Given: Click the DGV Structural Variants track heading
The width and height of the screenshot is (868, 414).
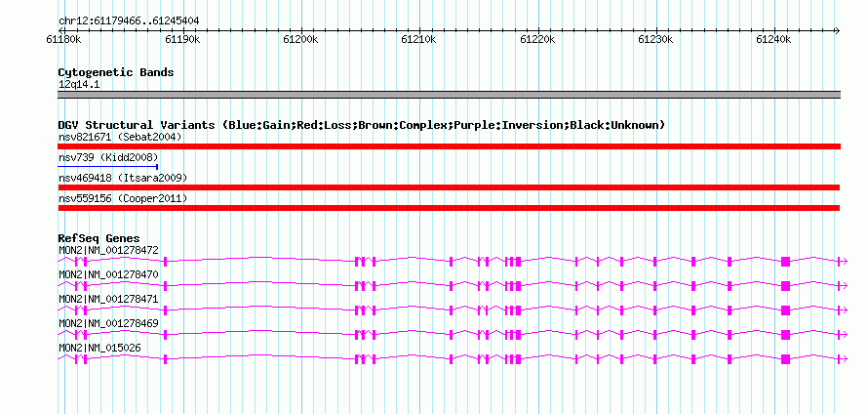Looking at the screenshot, I should coord(361,125).
